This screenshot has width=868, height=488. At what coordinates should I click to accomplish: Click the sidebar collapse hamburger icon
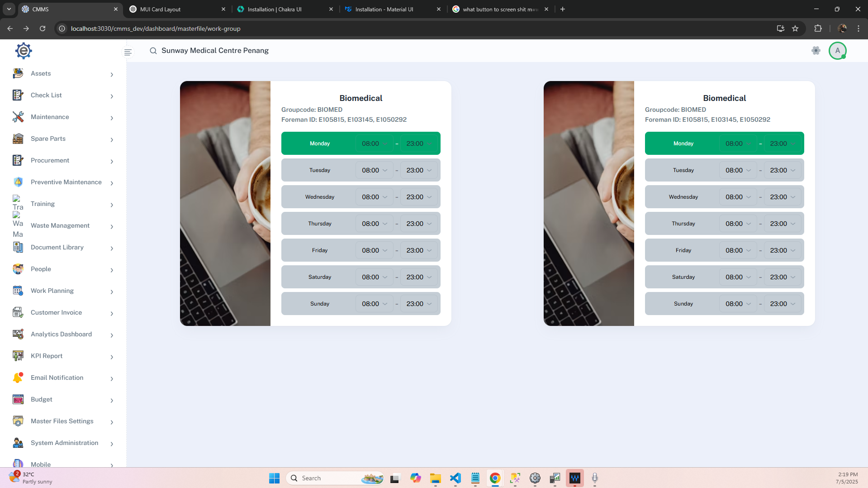tap(128, 52)
